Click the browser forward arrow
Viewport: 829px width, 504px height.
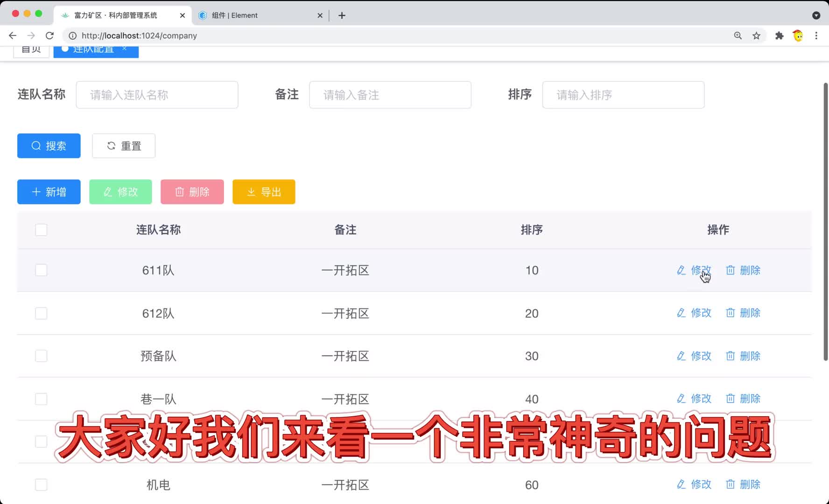click(x=31, y=35)
